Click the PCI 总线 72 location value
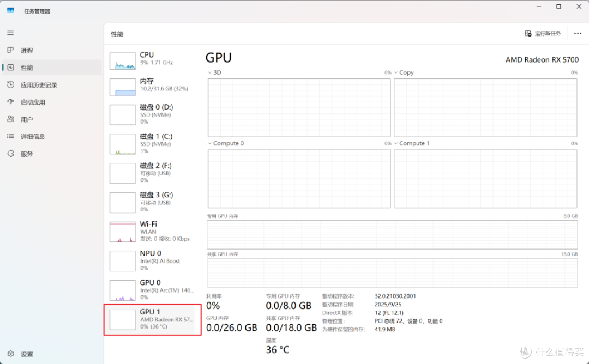Viewport: 589px width, 364px height. [x=408, y=321]
